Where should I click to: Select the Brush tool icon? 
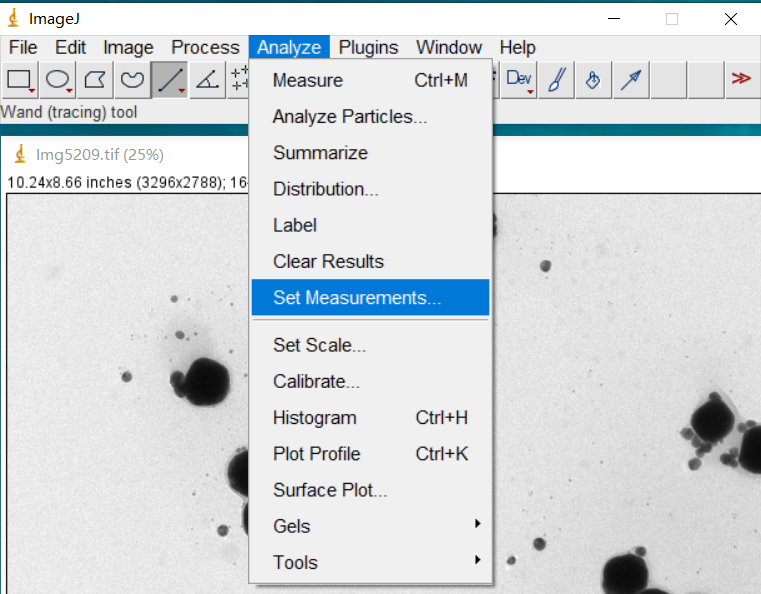point(556,80)
